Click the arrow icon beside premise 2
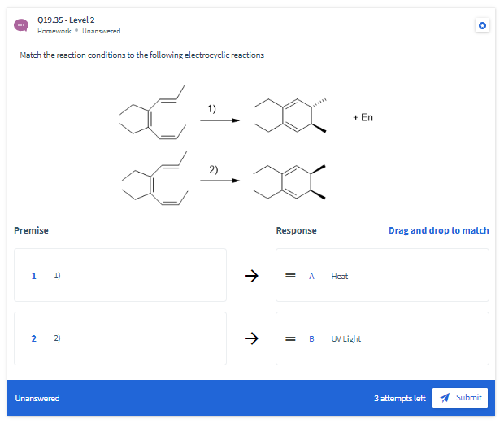504x428 pixels. pos(252,338)
